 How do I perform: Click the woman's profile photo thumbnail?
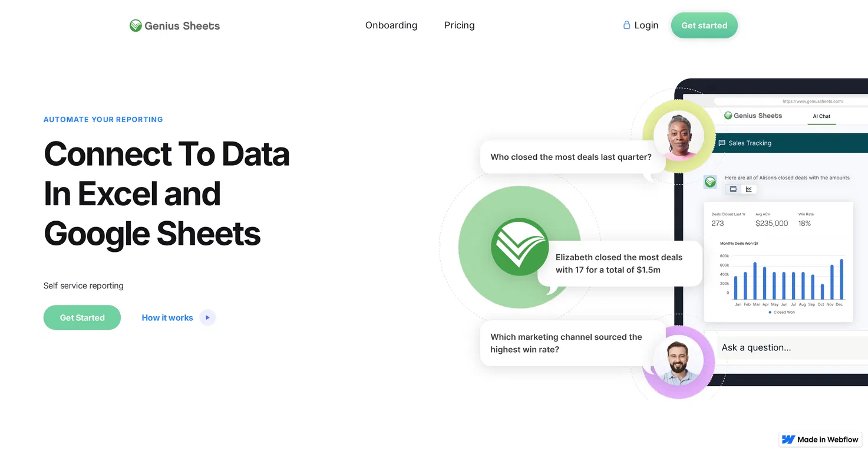point(678,136)
